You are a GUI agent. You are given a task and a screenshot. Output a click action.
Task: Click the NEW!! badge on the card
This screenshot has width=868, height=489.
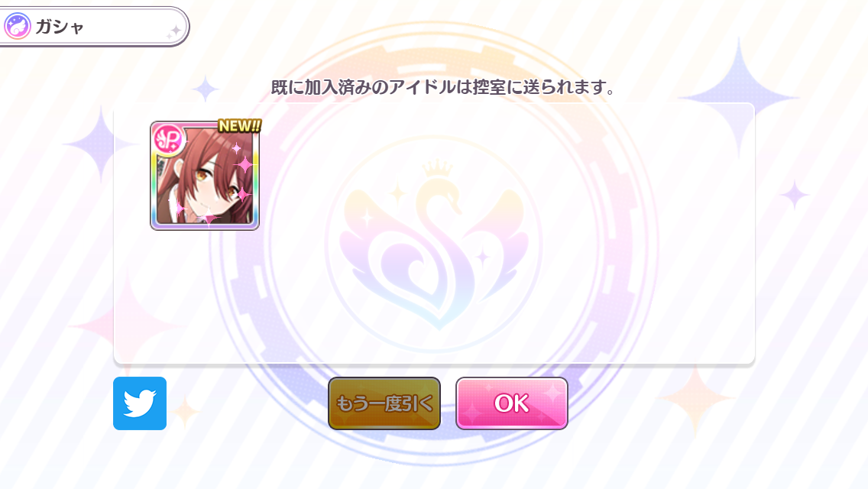pos(240,126)
